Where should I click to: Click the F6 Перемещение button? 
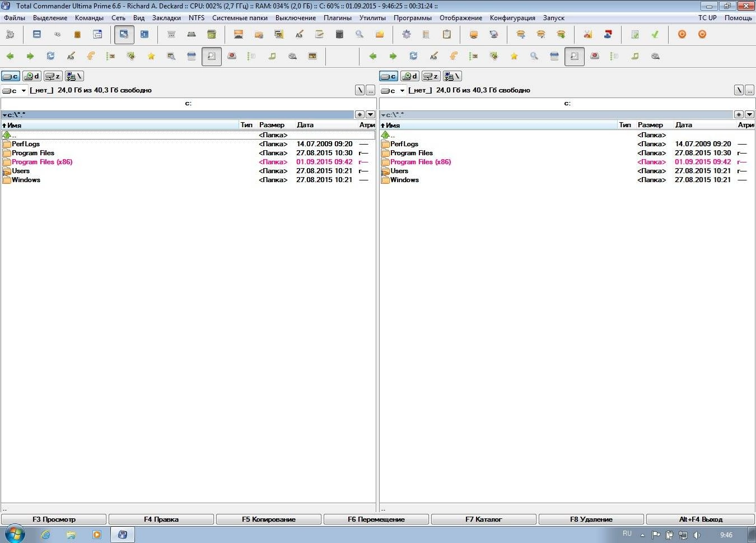(376, 519)
